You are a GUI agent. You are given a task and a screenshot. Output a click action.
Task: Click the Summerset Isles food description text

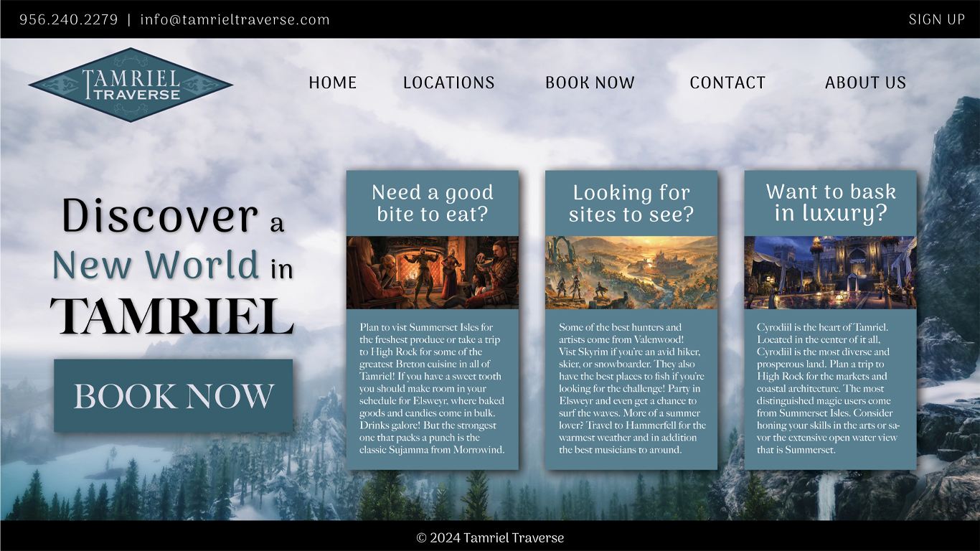[x=432, y=388]
